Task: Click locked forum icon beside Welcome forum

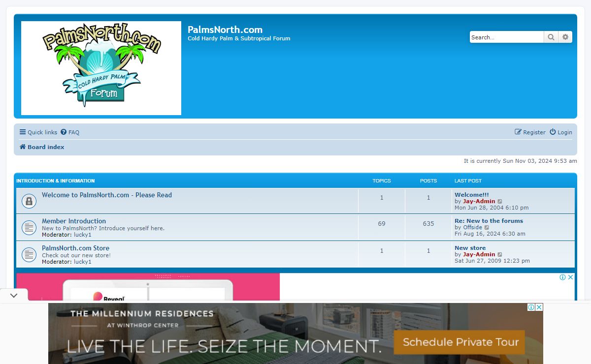Action: tap(29, 201)
